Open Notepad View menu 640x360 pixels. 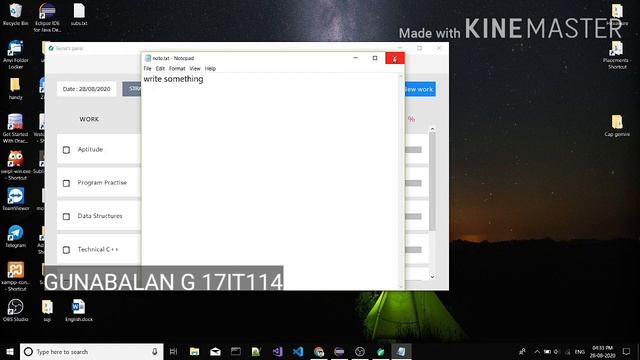(x=195, y=69)
